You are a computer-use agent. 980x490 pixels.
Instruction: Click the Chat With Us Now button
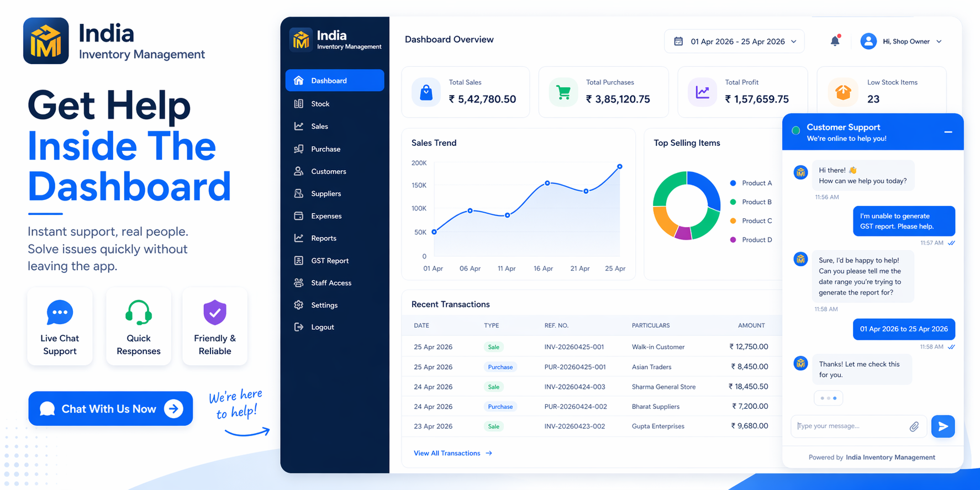click(110, 409)
